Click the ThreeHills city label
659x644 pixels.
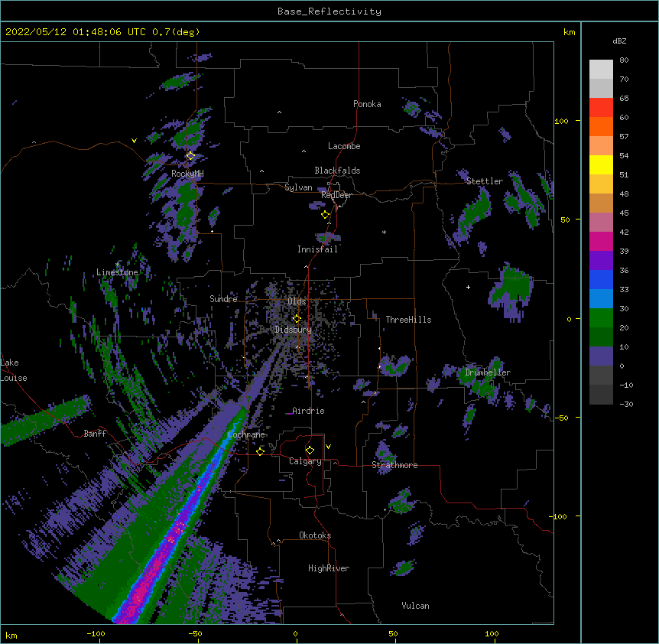coord(408,320)
